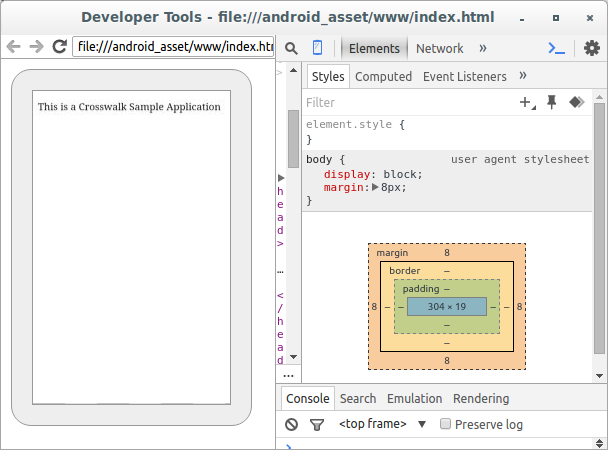Toggle element state pin icon

pos(551,102)
